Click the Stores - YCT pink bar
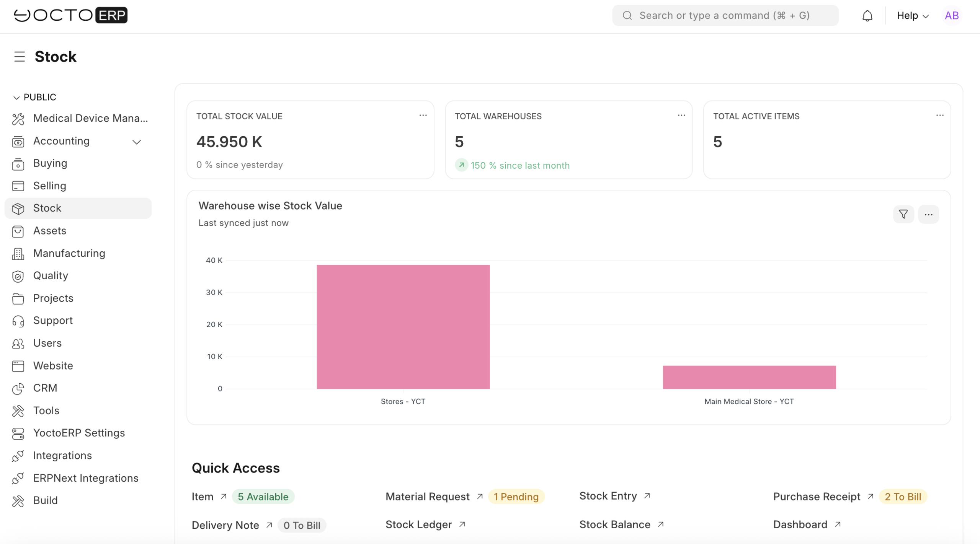The image size is (980, 544). coord(403,327)
